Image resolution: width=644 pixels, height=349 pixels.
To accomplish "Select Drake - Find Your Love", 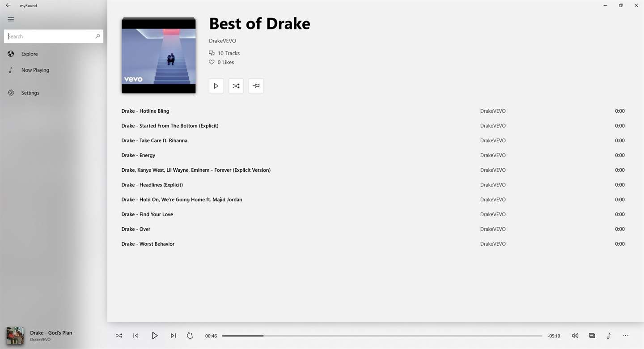I will pos(147,214).
